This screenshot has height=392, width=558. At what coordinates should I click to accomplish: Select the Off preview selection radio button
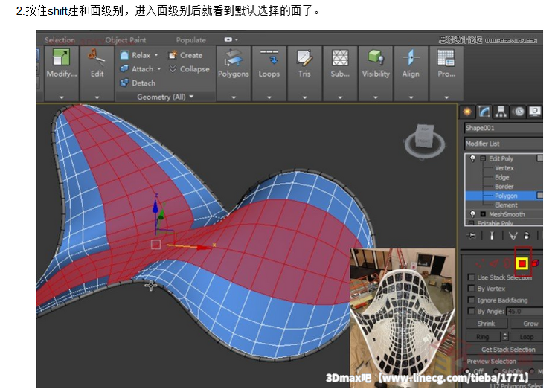click(x=468, y=371)
